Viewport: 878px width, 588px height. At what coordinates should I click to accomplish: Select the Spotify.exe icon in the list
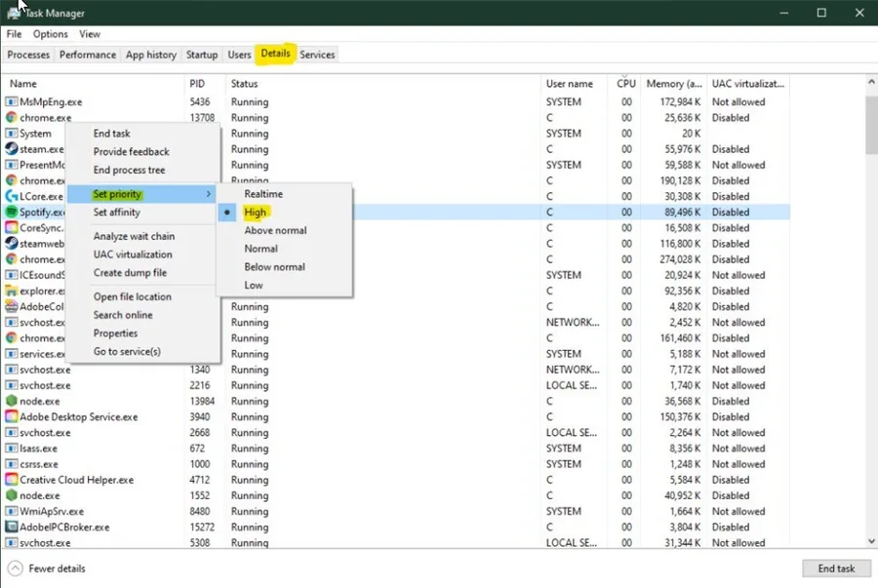pyautogui.click(x=11, y=212)
